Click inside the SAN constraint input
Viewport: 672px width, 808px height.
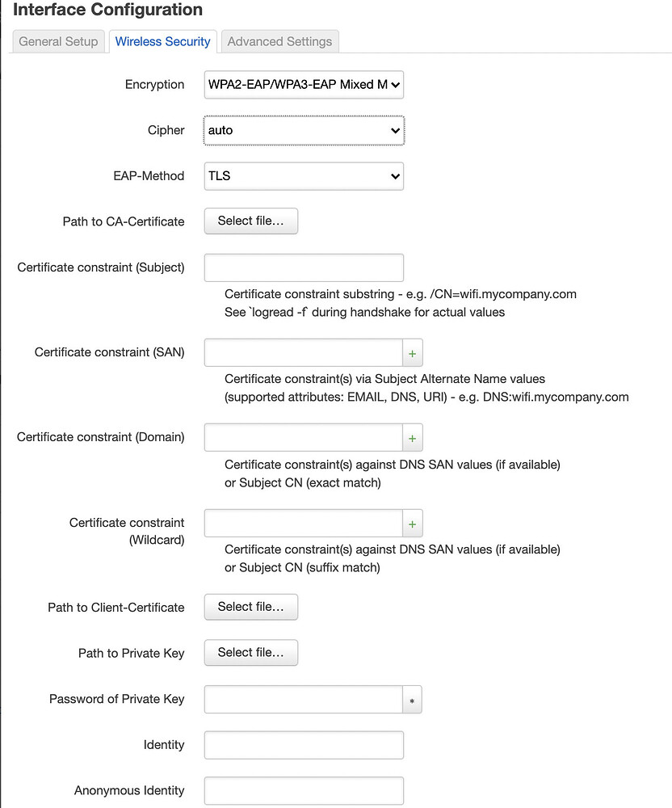click(x=303, y=352)
